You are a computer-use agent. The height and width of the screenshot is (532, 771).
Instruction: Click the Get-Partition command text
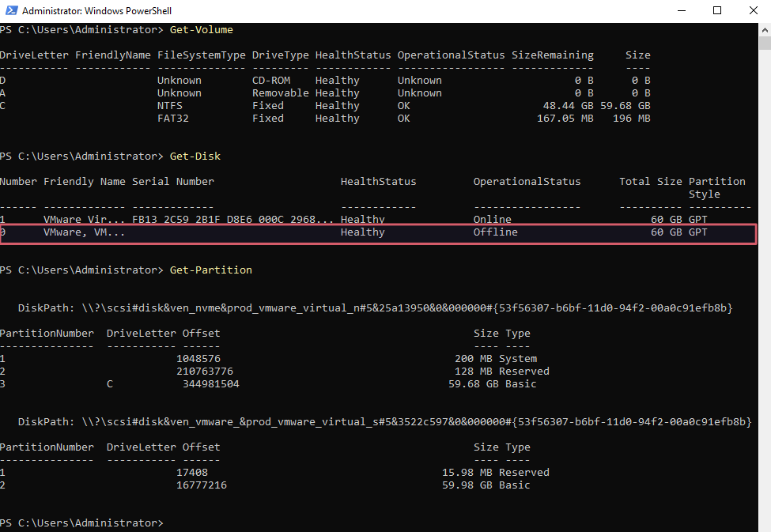211,270
